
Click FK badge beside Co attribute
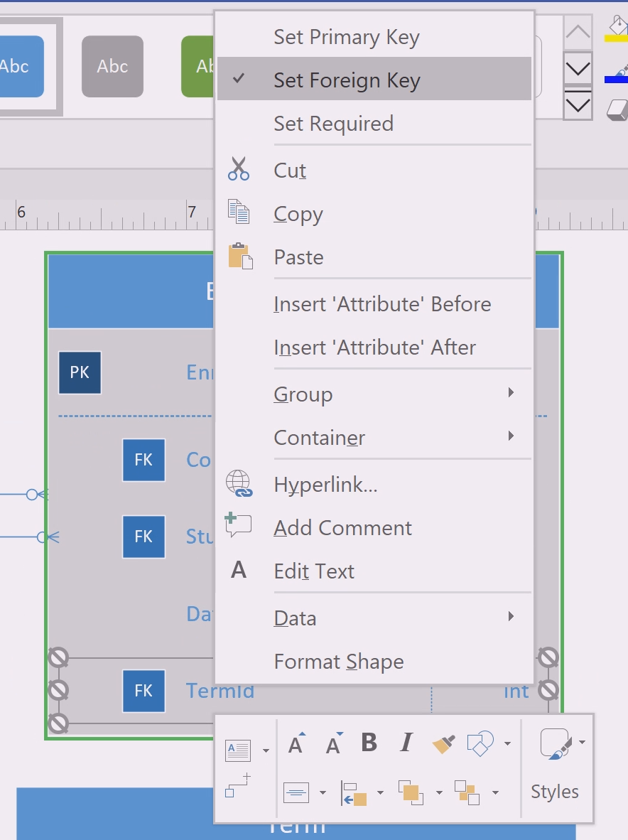[x=144, y=460]
